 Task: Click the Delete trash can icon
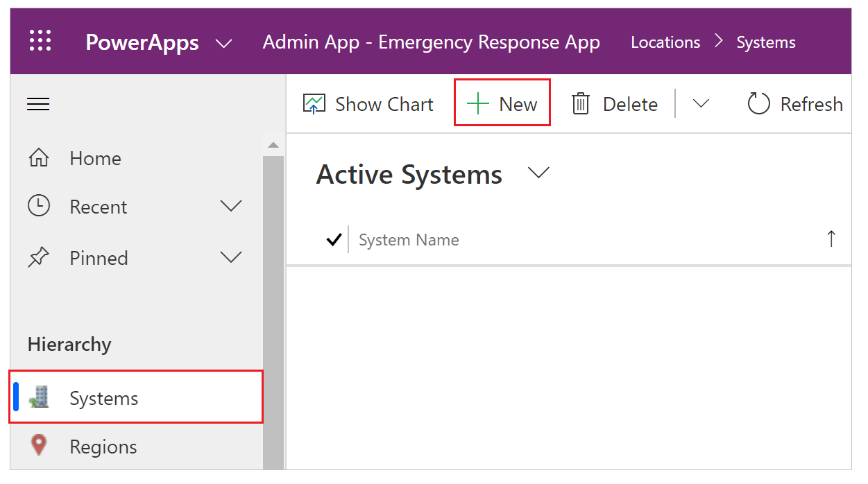tap(580, 104)
